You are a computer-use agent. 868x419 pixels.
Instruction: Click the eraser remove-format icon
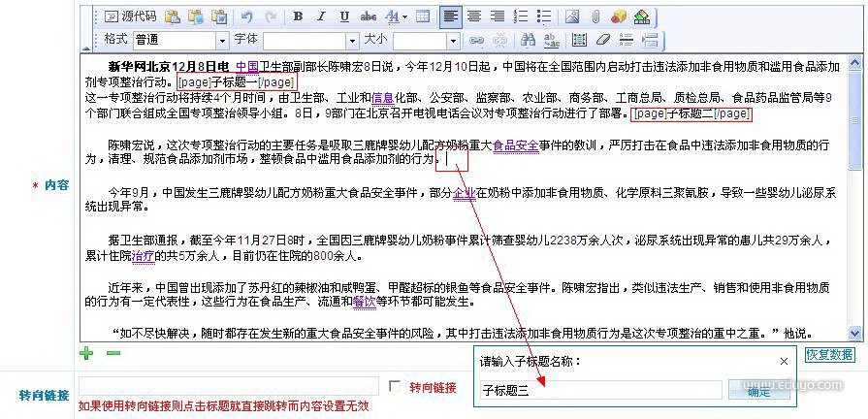tap(603, 40)
